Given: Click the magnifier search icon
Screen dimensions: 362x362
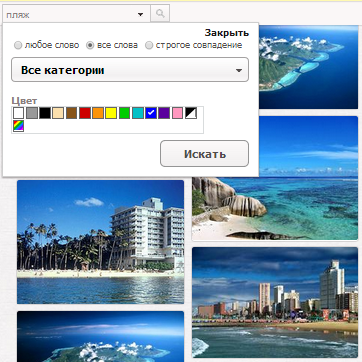Looking at the screenshot, I should 160,14.
